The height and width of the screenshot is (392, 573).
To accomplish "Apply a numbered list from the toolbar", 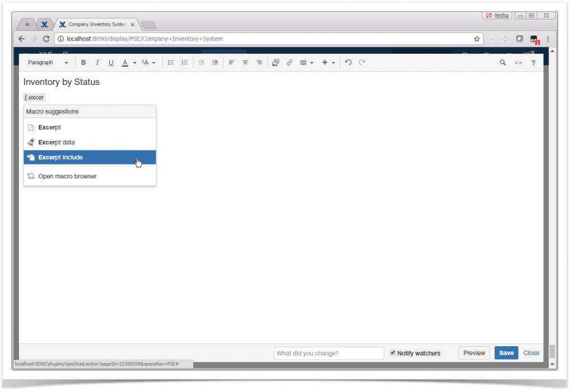I will tap(185, 62).
